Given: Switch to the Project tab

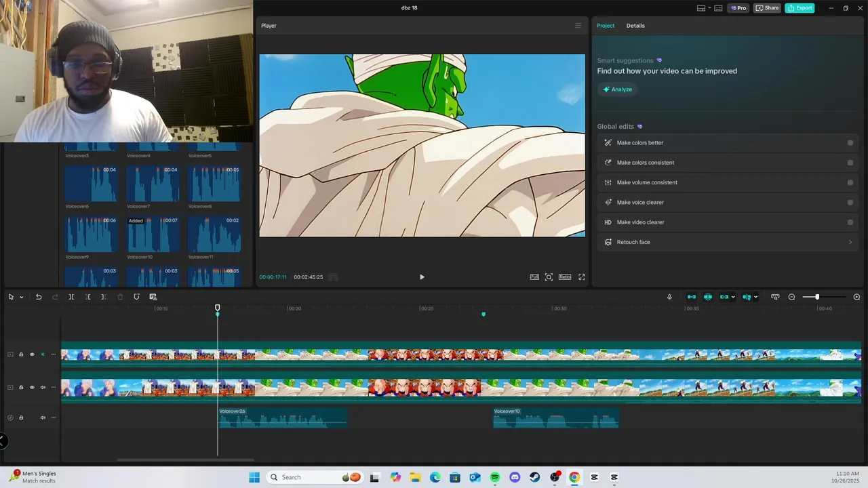Looking at the screenshot, I should [606, 26].
